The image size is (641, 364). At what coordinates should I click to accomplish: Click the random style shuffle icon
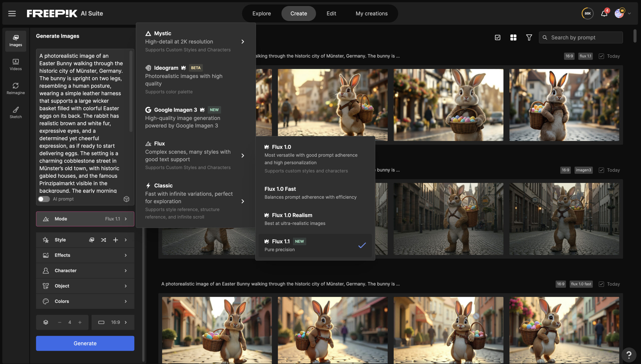[103, 240]
